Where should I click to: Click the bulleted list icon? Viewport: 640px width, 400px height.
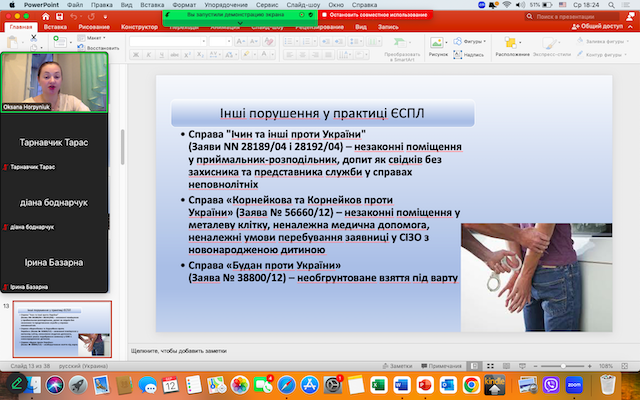pyautogui.click(x=288, y=41)
